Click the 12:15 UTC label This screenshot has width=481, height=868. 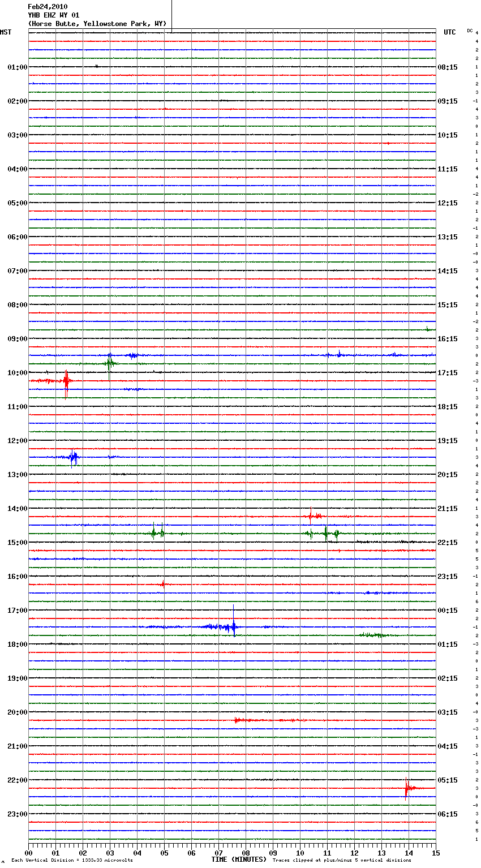tap(448, 203)
